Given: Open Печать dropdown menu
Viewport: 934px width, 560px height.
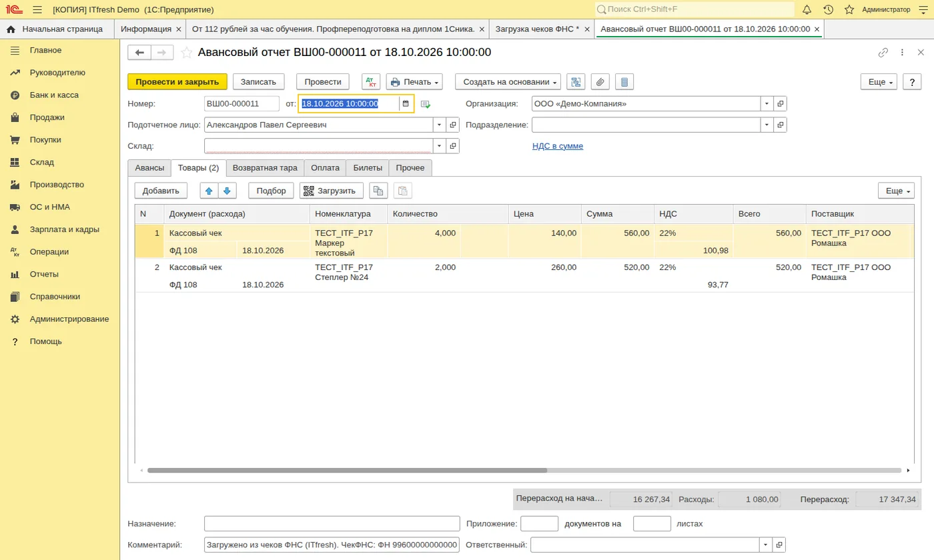Looking at the screenshot, I should 414,81.
